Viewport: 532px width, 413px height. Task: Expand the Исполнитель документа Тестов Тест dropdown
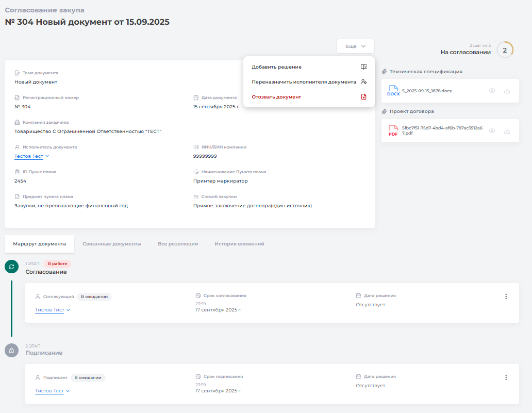(x=32, y=156)
